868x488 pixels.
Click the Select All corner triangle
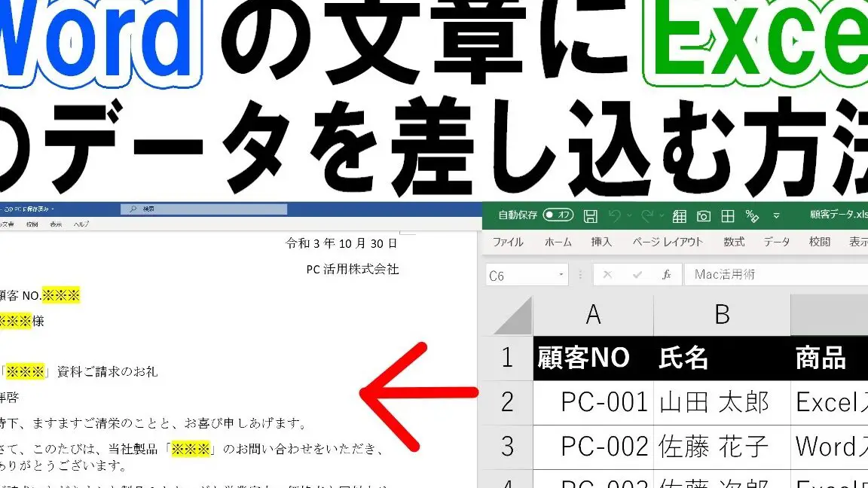coord(512,316)
